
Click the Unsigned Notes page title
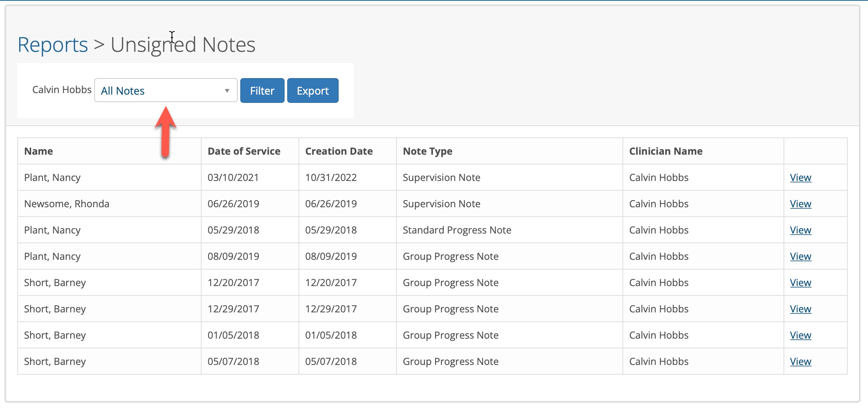pos(183,44)
